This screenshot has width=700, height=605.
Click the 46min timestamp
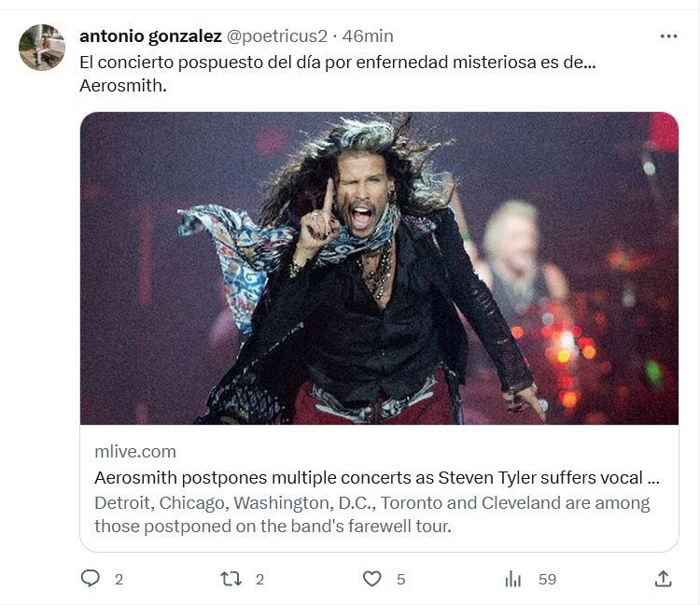[x=368, y=36]
